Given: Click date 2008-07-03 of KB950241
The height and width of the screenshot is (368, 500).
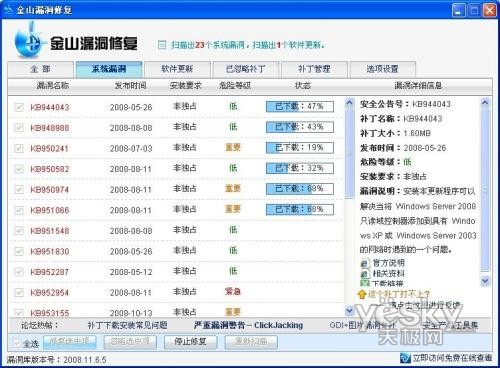Looking at the screenshot, I should point(131,149).
